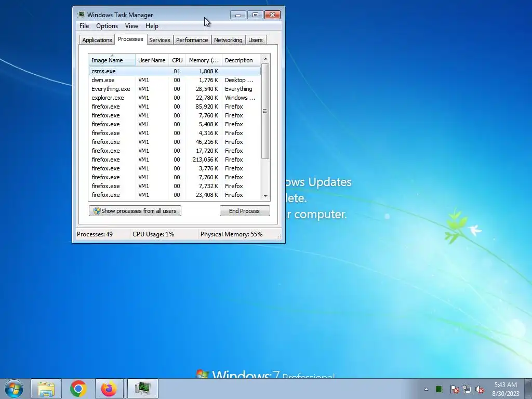This screenshot has height=399, width=532.
Task: Select the Processes tab
Action: (x=130, y=39)
